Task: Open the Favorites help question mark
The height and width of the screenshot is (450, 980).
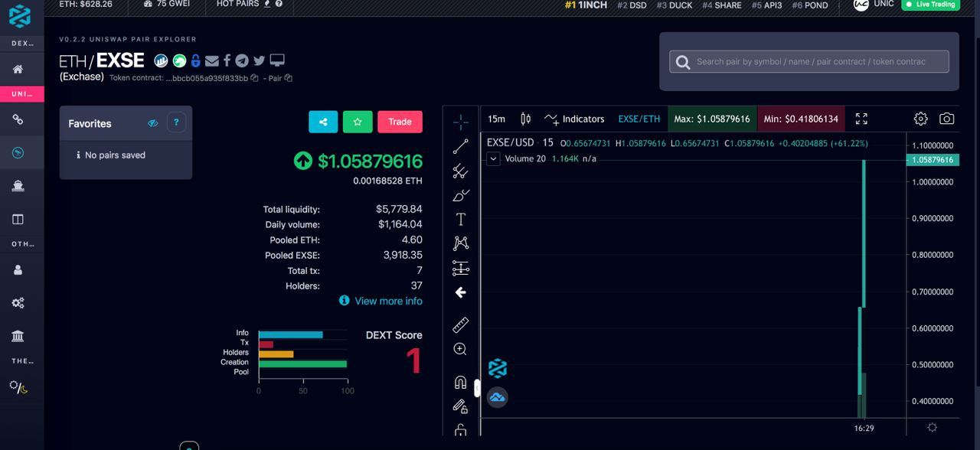Action: [176, 122]
